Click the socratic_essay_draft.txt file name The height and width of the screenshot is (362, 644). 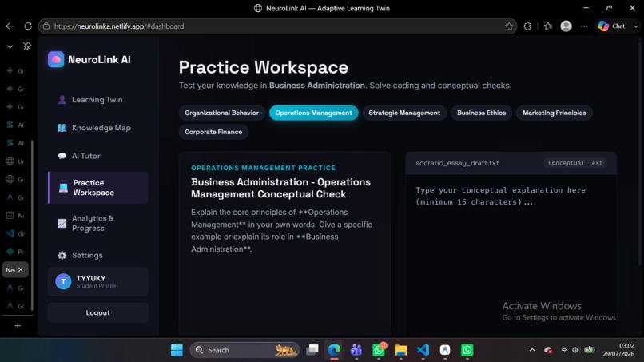pos(457,163)
